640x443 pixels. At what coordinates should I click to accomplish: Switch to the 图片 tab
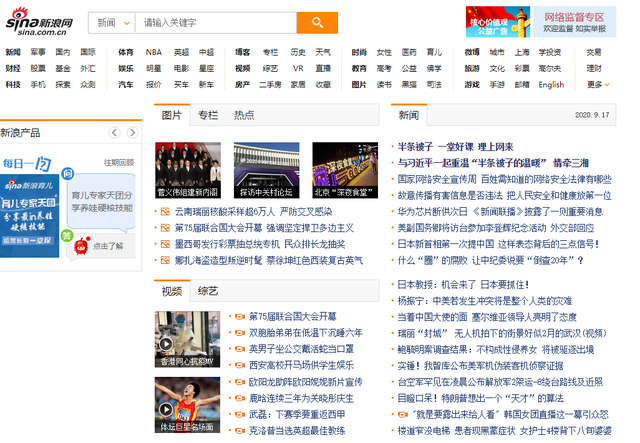pos(171,115)
